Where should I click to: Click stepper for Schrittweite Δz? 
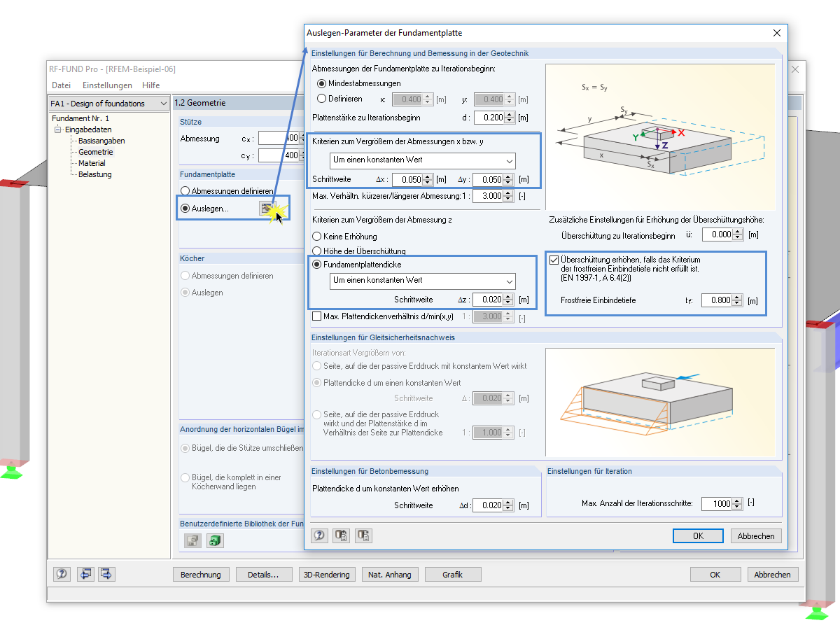point(510,300)
